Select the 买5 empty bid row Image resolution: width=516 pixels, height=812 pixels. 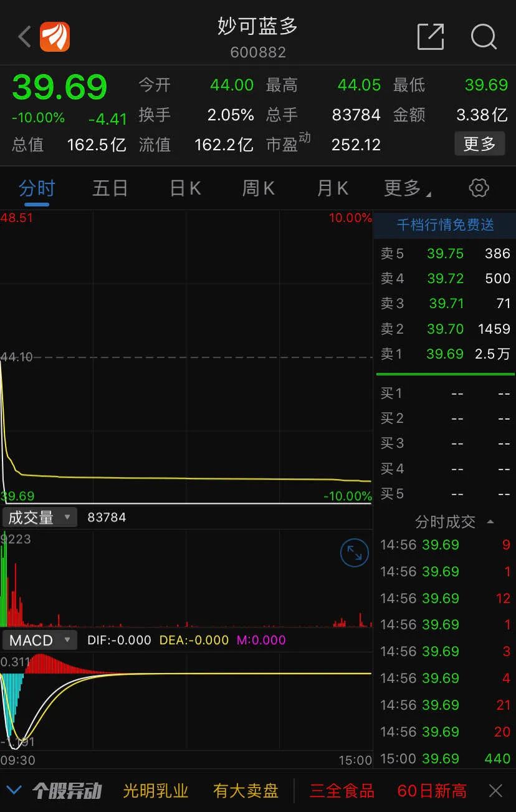click(445, 493)
